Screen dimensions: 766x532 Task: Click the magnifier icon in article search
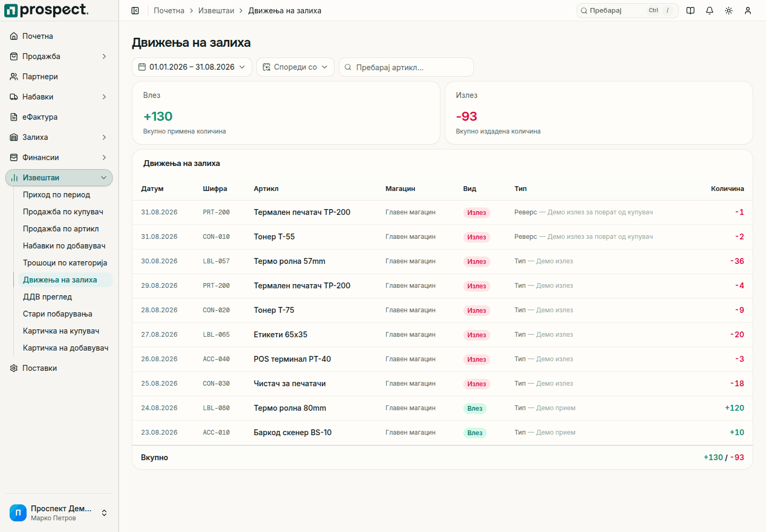(x=348, y=68)
